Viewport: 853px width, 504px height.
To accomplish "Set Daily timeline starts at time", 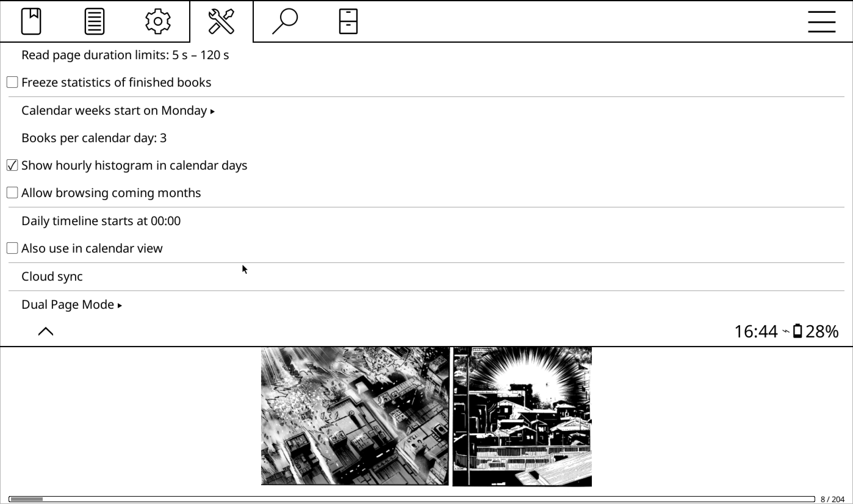I will pos(426,221).
